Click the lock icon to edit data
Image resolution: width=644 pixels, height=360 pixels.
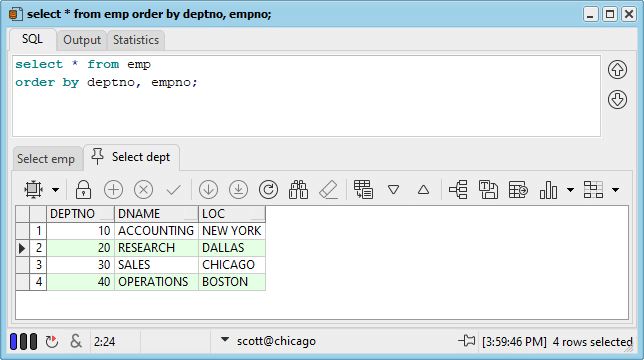pos(83,190)
